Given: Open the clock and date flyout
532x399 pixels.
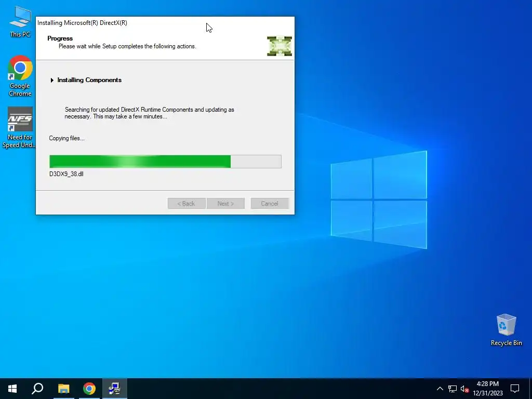Looking at the screenshot, I should [x=487, y=389].
